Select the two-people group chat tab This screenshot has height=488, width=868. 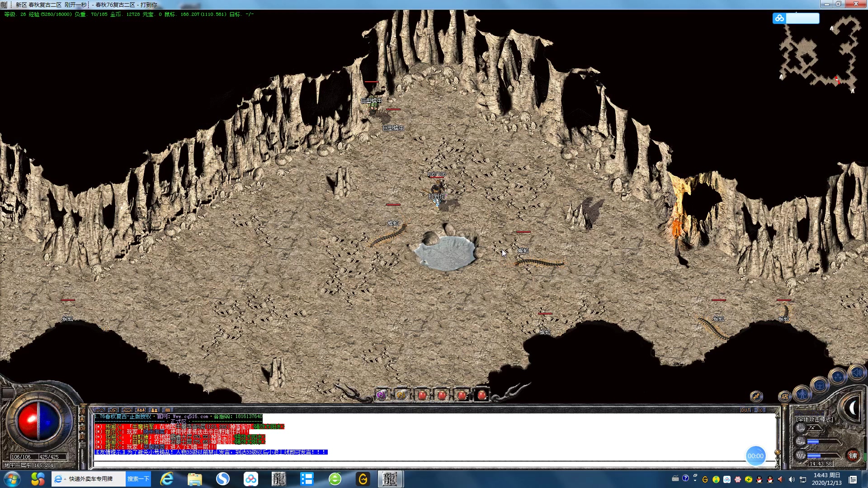coord(154,410)
